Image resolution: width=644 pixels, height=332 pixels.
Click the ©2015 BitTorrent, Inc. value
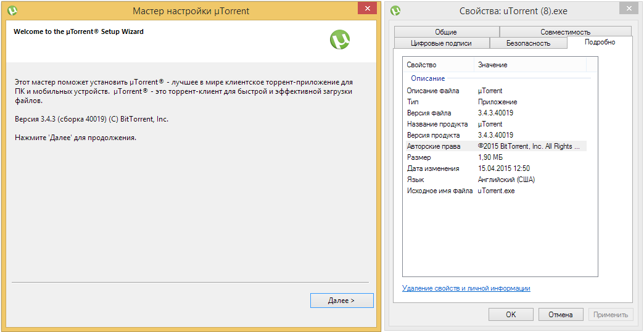[x=529, y=146]
